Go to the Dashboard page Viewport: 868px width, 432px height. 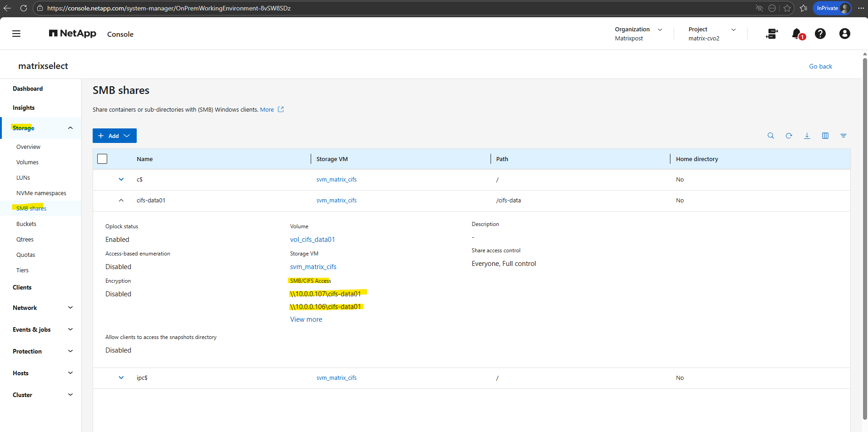point(28,88)
